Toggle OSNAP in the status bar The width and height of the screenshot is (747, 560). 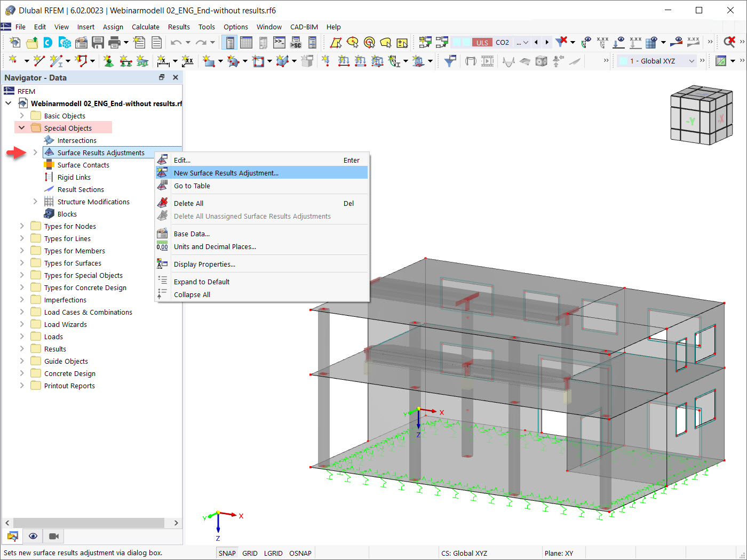(x=300, y=553)
